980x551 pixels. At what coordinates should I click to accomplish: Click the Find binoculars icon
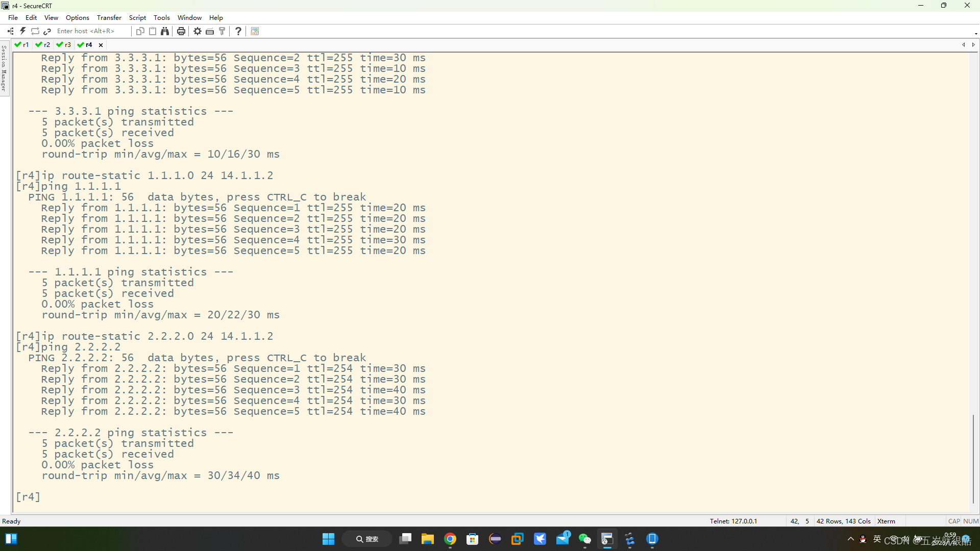pos(165,31)
